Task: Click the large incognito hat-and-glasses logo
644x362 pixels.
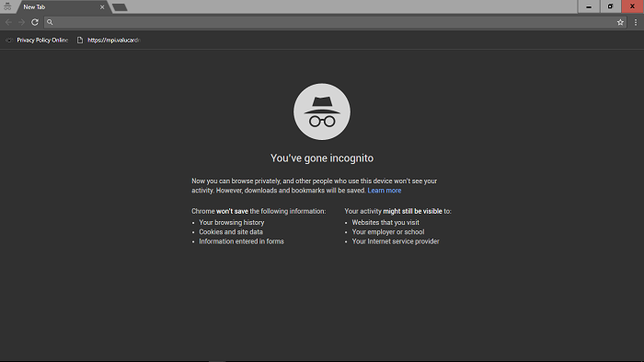Action: click(322, 111)
